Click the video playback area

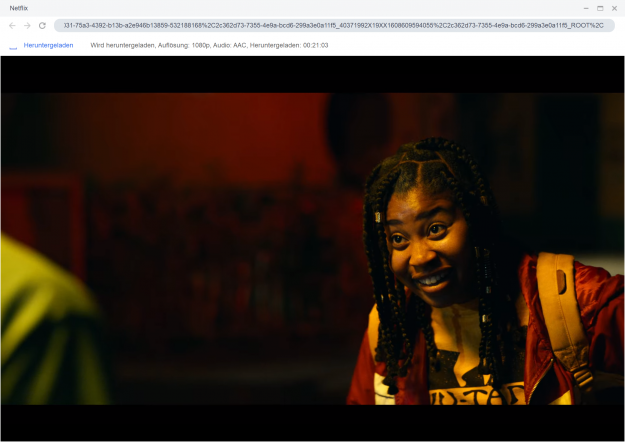coord(312,248)
